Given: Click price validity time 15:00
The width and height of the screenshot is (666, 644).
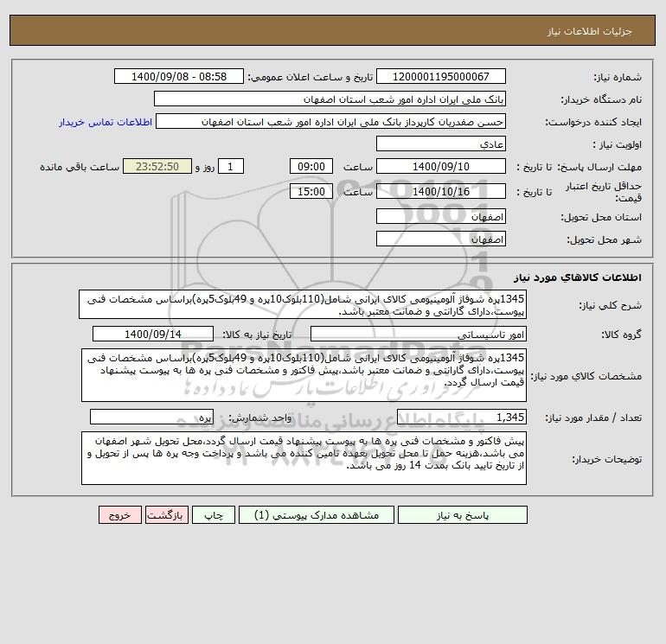Looking at the screenshot, I should pyautogui.click(x=311, y=191).
